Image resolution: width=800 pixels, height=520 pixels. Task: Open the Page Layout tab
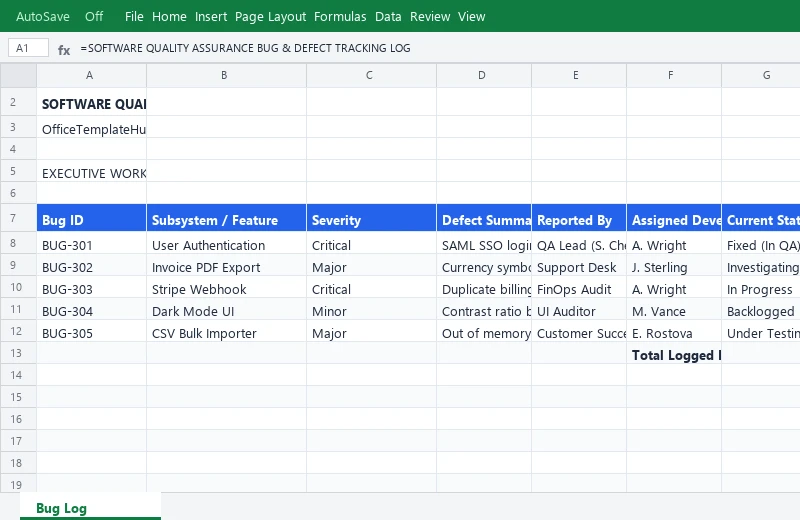[270, 16]
